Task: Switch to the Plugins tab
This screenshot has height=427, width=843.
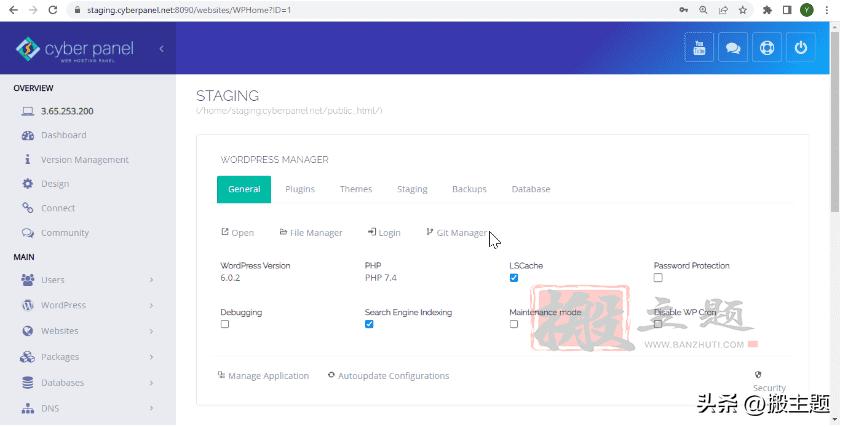Action: click(x=300, y=189)
